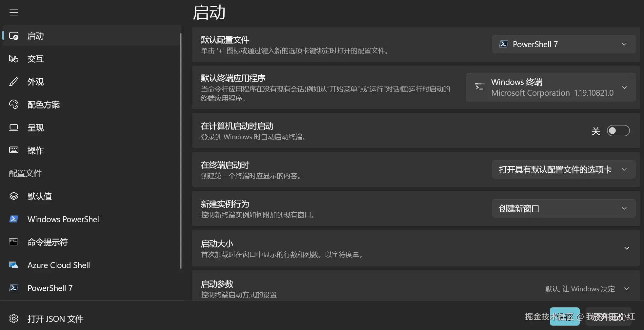Screen dimensions: 644x330
Task: Toggle 在计算机启动时启动 switch
Action: tap(618, 131)
